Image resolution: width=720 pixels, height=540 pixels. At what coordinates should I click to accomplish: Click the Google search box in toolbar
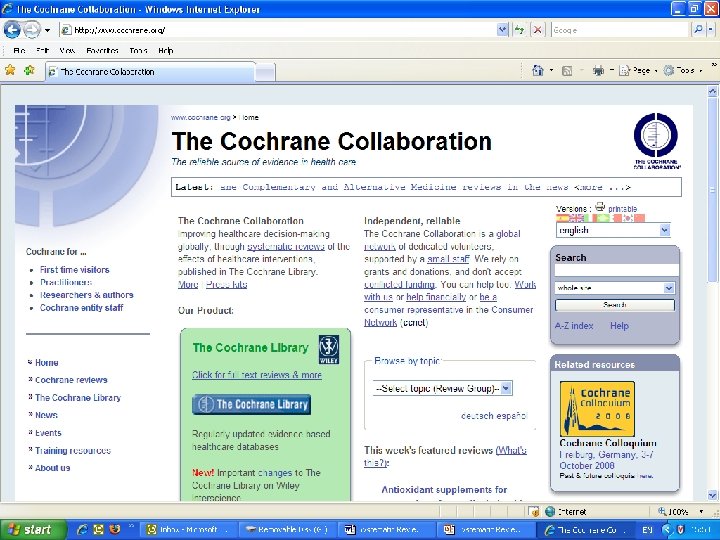620,30
